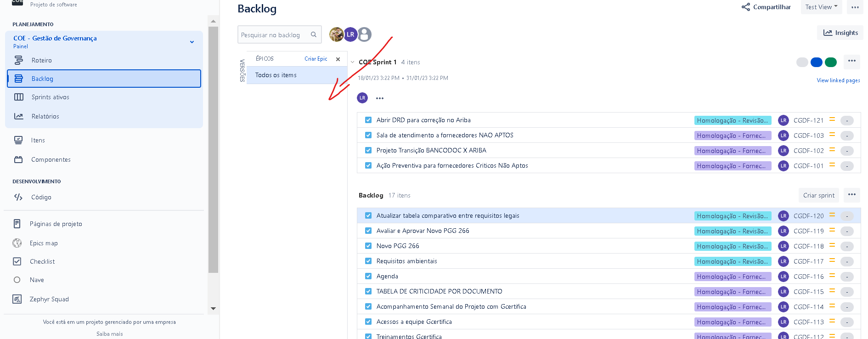Open Relatórios chart icon

tap(19, 116)
